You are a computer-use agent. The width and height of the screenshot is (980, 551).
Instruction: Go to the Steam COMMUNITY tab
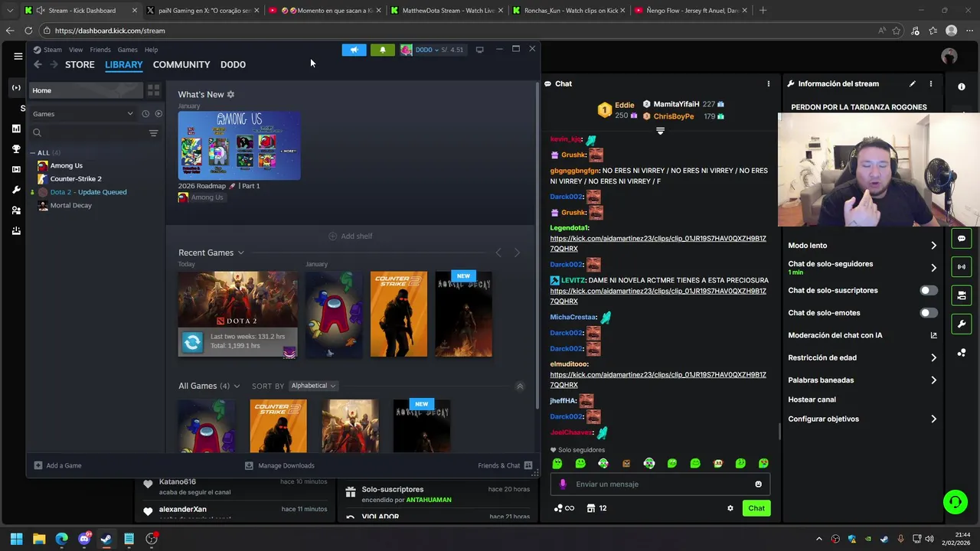click(x=181, y=65)
